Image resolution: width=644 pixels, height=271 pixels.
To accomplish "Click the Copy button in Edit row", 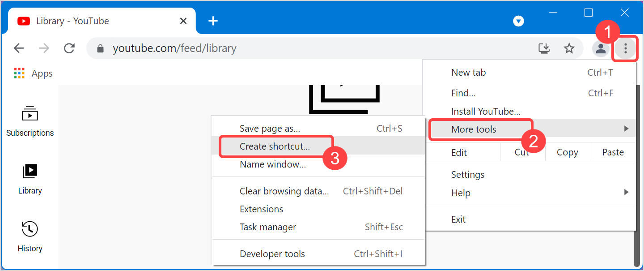I will [x=567, y=152].
